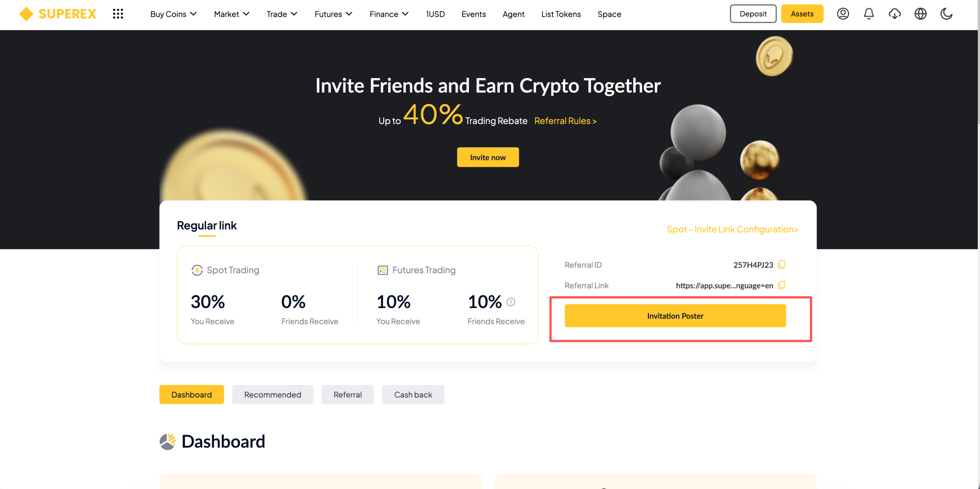Switch to the Recommended tab

[273, 394]
